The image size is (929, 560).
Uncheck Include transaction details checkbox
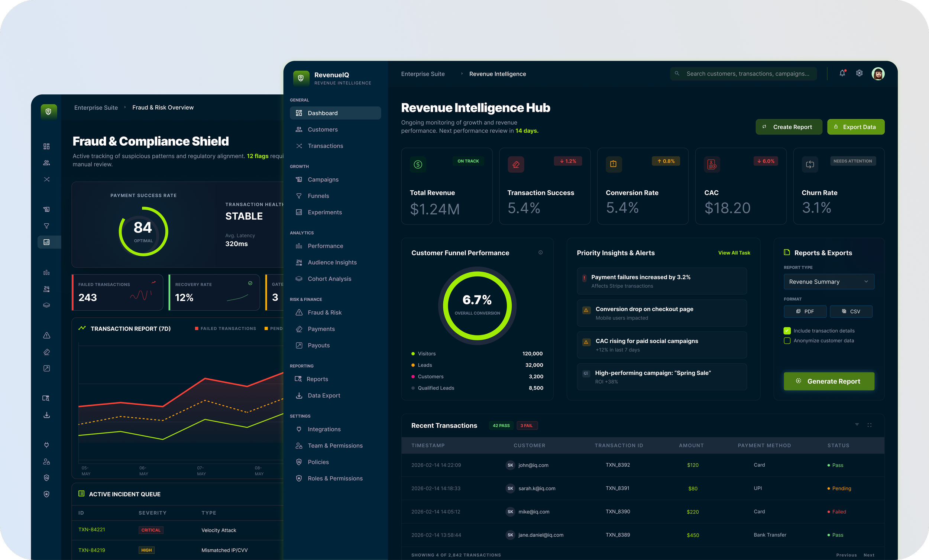[787, 331]
